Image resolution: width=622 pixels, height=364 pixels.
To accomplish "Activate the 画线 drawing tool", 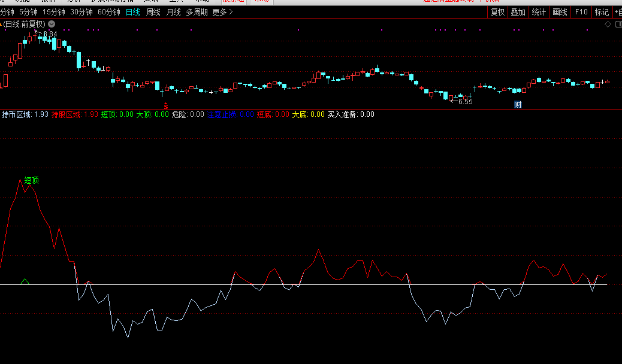I will pyautogui.click(x=560, y=12).
